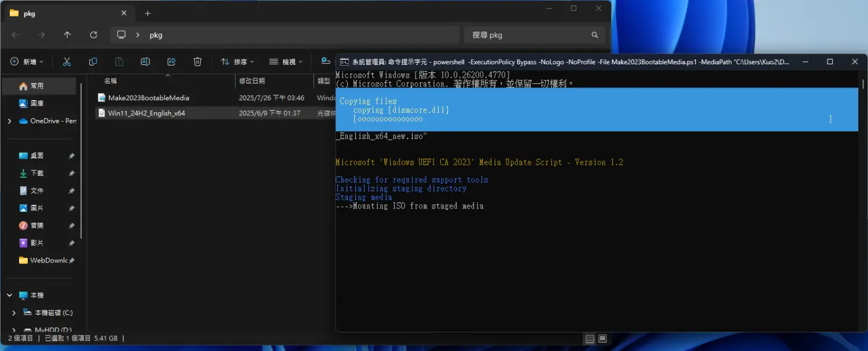Viewport: 868px width, 351px height.
Task: Switch to details view icon in status bar
Action: [590, 339]
